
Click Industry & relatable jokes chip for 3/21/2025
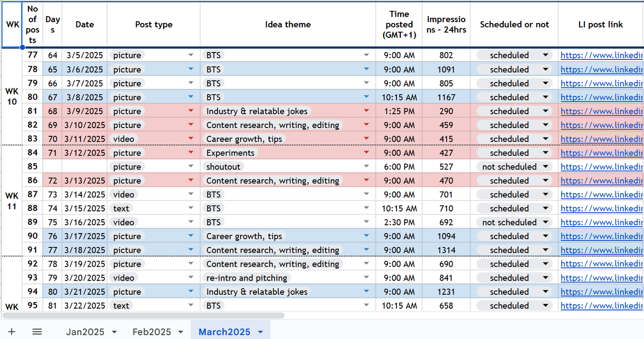point(257,292)
